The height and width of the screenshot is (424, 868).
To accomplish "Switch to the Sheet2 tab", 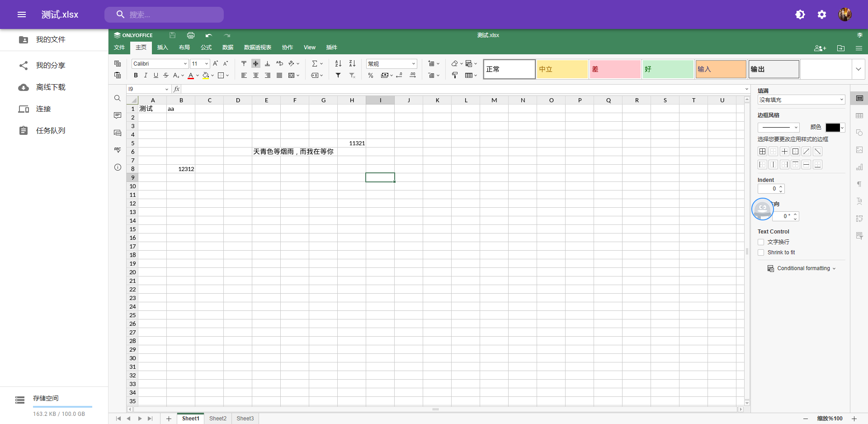I will [x=218, y=419].
